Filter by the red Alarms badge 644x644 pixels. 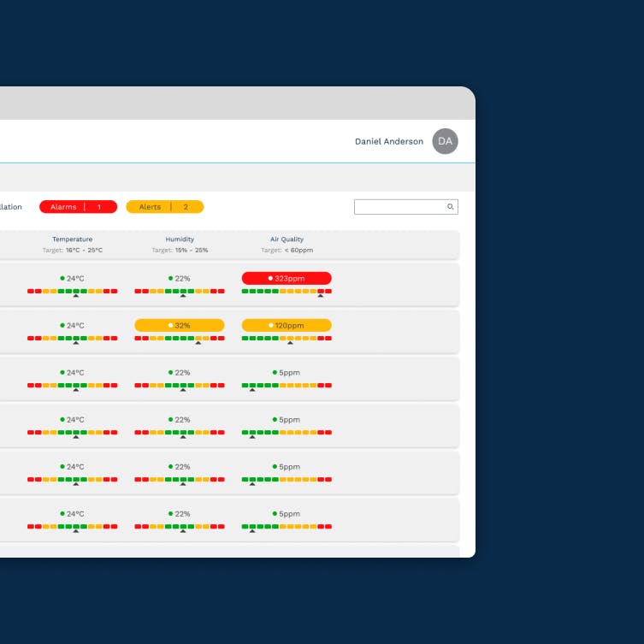point(78,207)
